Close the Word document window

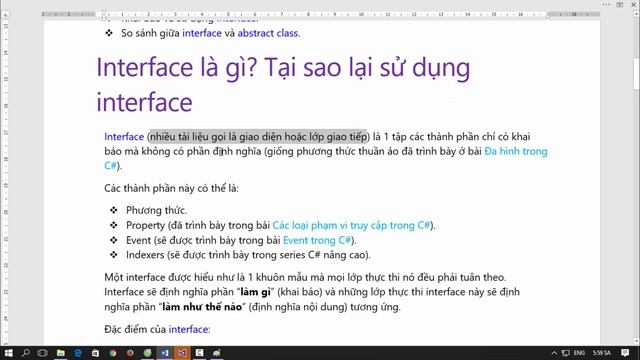pyautogui.click(x=634, y=4)
